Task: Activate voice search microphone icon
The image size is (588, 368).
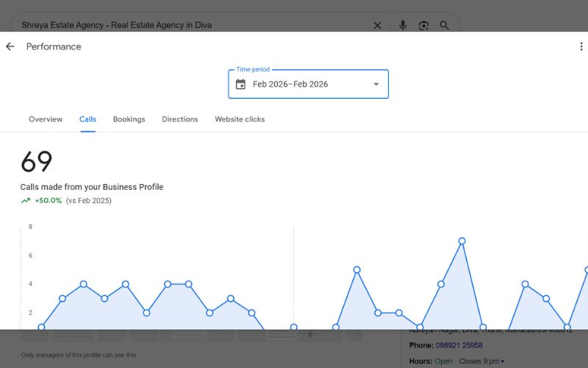Action: click(x=403, y=25)
